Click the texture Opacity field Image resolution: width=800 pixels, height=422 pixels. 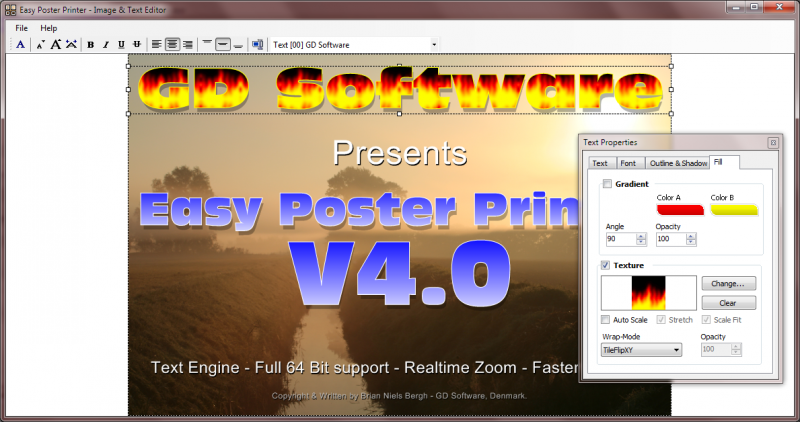tap(716, 350)
